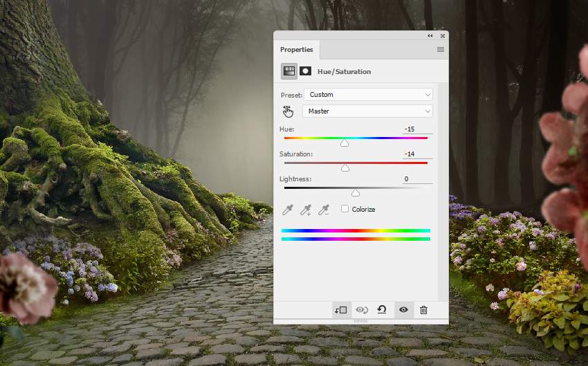This screenshot has height=366, width=588.
Task: Open the Master channel dropdown
Action: [367, 111]
